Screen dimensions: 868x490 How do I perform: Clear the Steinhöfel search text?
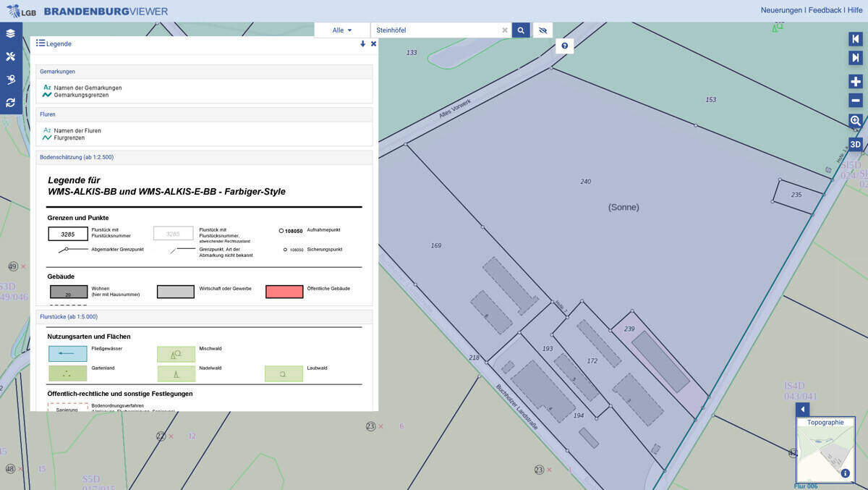pos(505,30)
